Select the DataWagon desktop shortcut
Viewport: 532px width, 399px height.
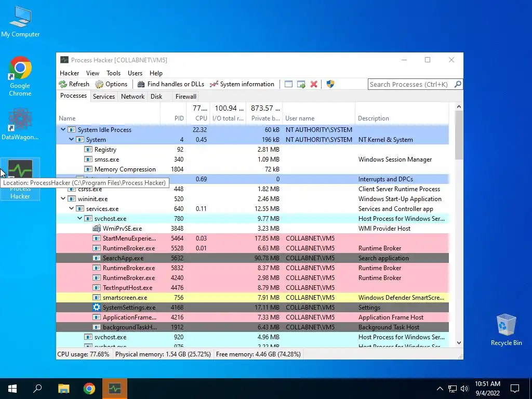[20, 124]
